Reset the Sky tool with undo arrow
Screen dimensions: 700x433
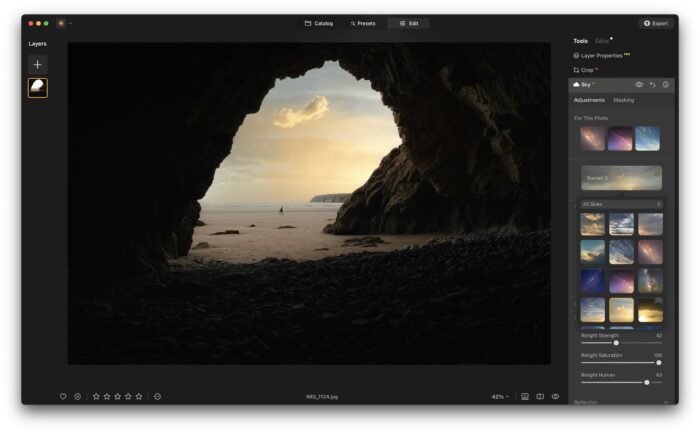pos(653,84)
